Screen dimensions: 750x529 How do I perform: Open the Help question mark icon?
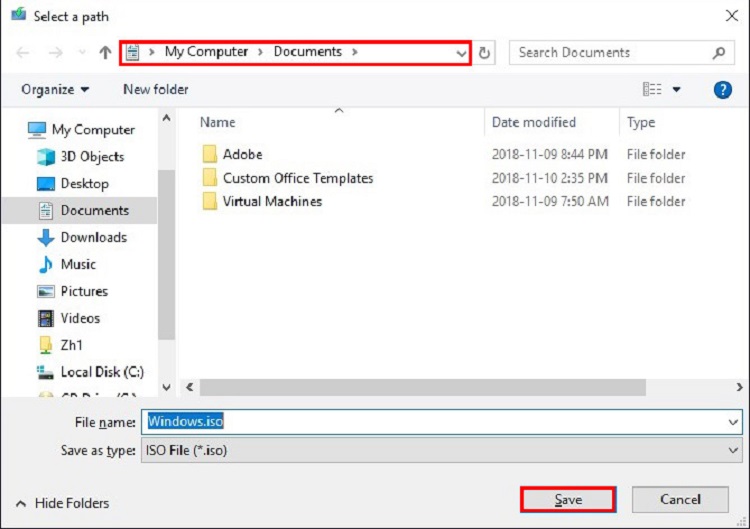point(722,89)
